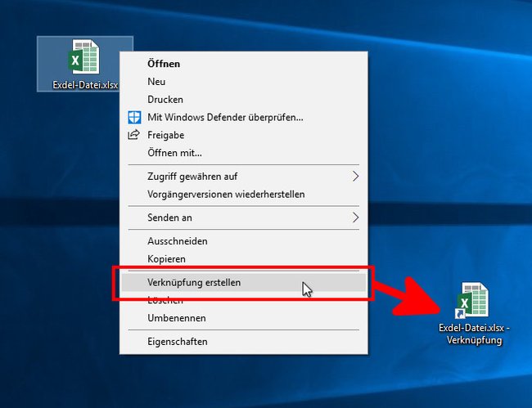Image resolution: width=532 pixels, height=408 pixels.
Task: Expand the Zugriff gewähren auf arrow
Action: pos(355,177)
